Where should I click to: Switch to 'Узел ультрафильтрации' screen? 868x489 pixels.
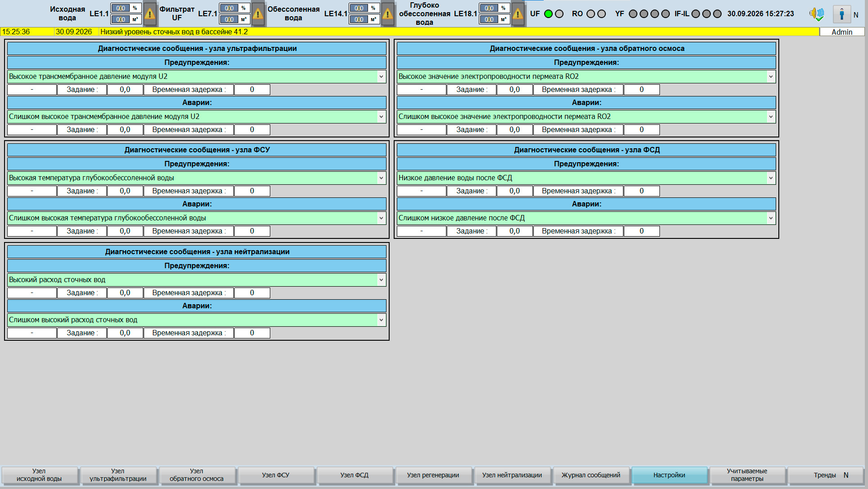pyautogui.click(x=118, y=475)
